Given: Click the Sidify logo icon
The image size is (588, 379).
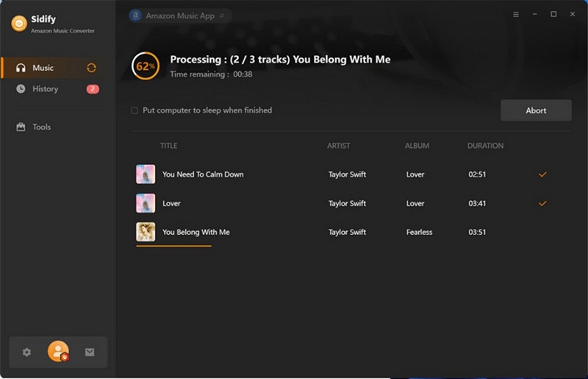Looking at the screenshot, I should click(x=19, y=24).
